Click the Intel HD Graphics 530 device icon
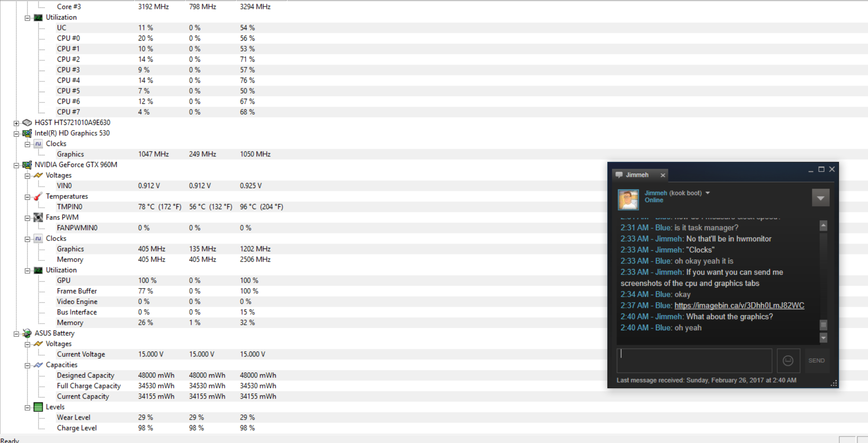Image resolution: width=868 pixels, height=443 pixels. (27, 133)
